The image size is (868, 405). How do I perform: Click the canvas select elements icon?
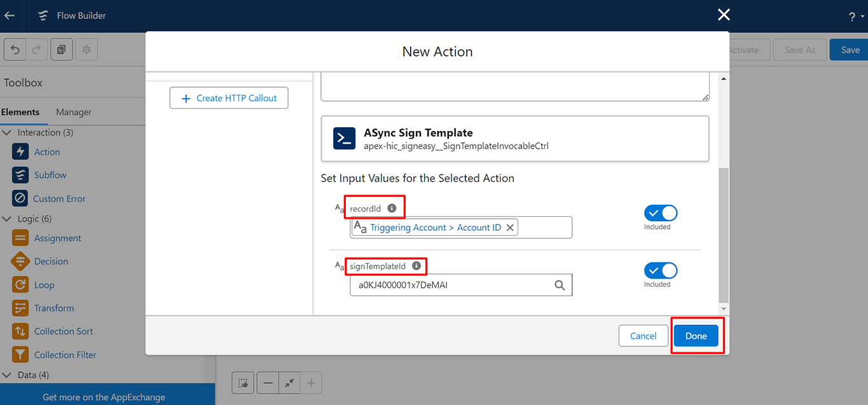click(243, 383)
